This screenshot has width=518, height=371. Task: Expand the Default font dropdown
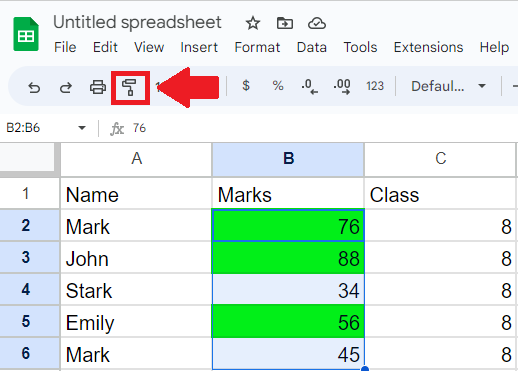coord(448,86)
